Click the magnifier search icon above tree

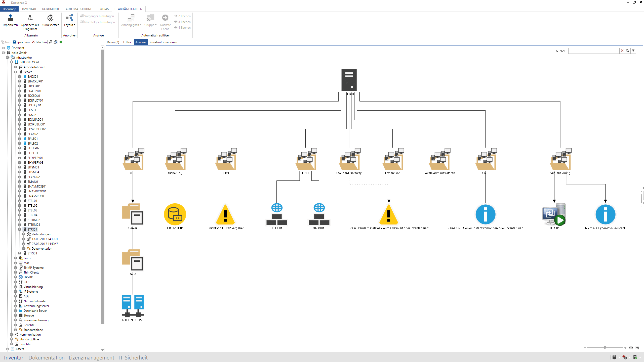coord(50,42)
